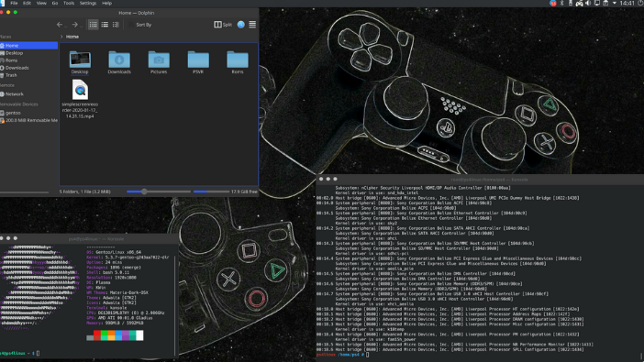Focus the /home/ps4 prompt in right Konsole
The image size is (644, 362).
pyautogui.click(x=343, y=355)
